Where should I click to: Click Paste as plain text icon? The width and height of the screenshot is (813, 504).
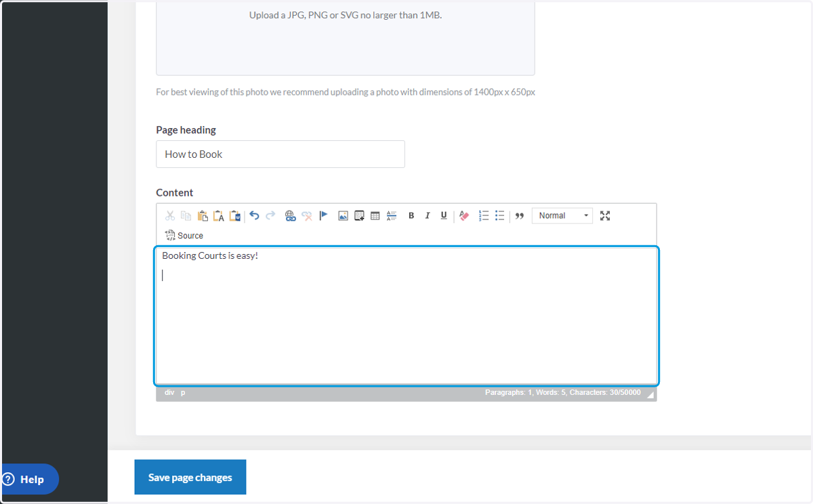(x=219, y=215)
